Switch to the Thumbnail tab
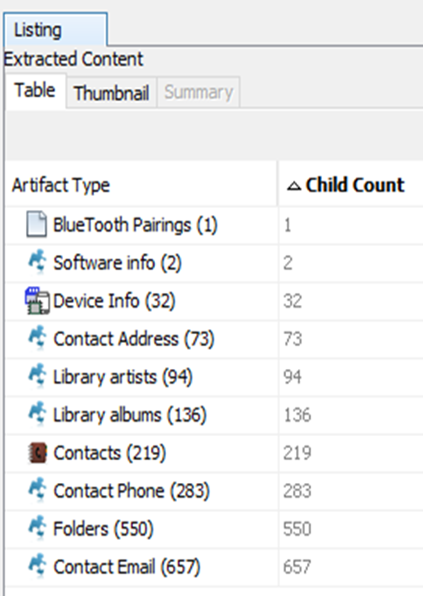Image resolution: width=423 pixels, height=596 pixels. [111, 93]
